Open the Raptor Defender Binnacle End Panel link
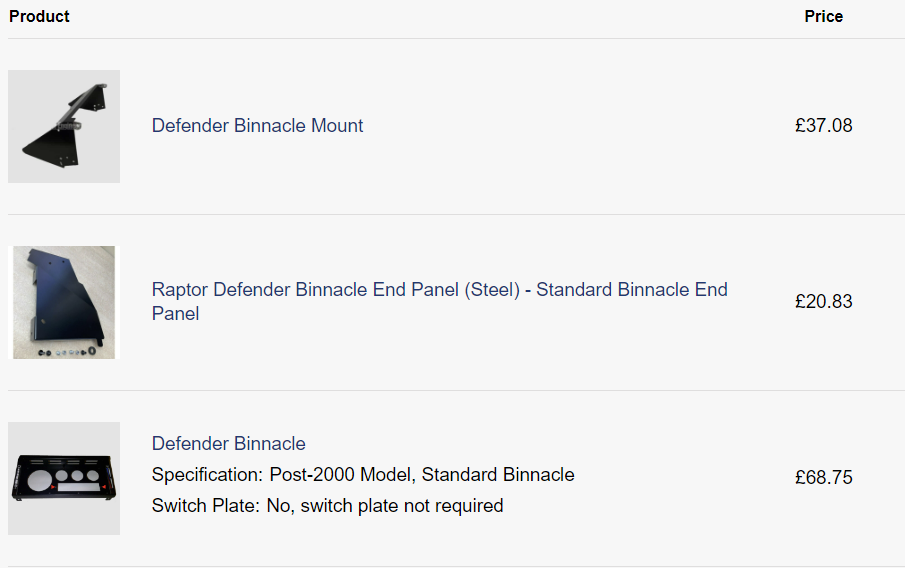The width and height of the screenshot is (905, 568). pos(439,290)
